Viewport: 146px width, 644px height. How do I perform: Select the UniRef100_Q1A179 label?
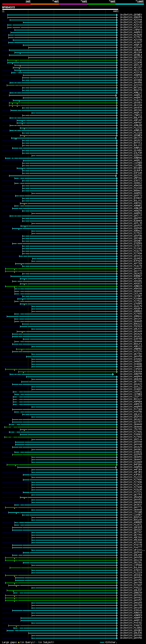coord(131,306)
